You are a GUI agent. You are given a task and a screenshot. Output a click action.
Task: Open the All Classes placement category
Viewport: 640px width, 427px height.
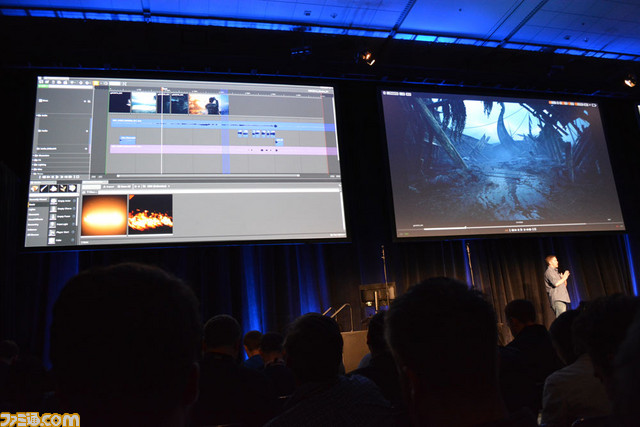point(33,235)
